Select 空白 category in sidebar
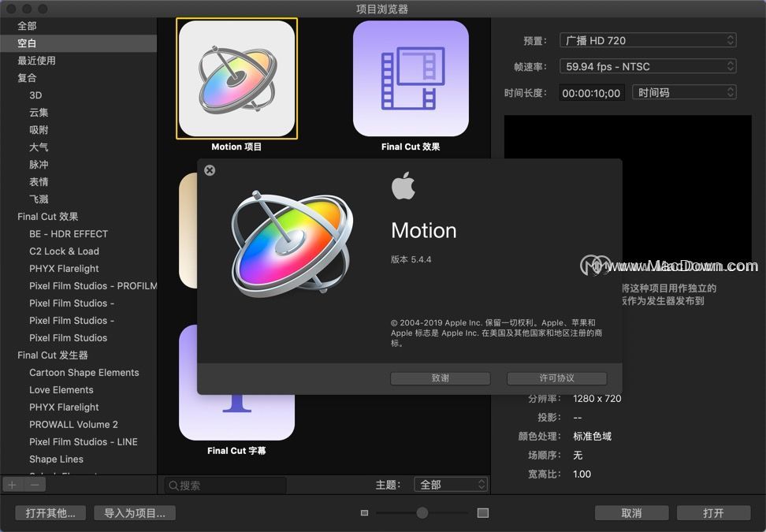 coord(78,43)
